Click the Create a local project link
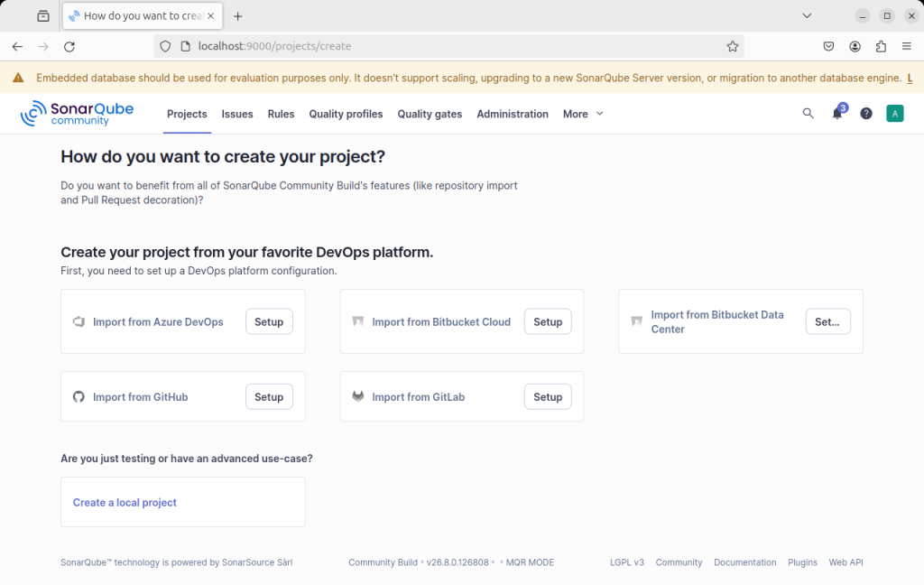Image resolution: width=924 pixels, height=585 pixels. click(125, 503)
